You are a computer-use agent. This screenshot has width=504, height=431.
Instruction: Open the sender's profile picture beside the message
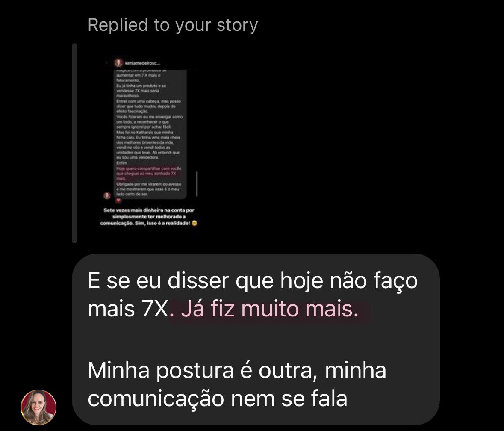click(38, 407)
